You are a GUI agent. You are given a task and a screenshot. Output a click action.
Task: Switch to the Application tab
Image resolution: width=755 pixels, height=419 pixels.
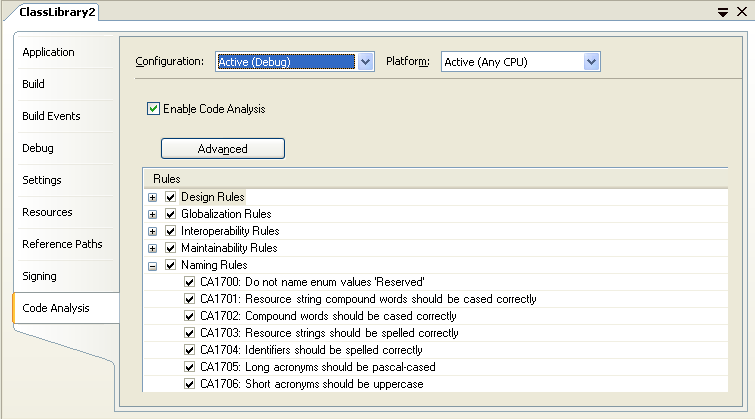point(49,52)
